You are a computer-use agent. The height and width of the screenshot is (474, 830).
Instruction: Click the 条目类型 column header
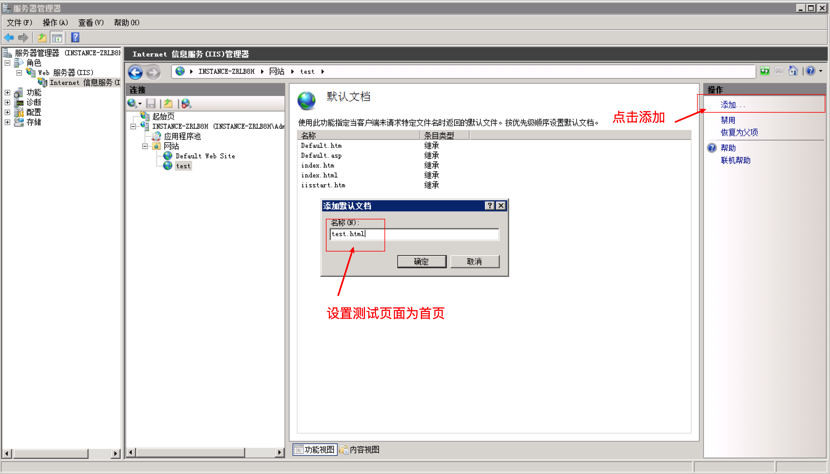[445, 136]
